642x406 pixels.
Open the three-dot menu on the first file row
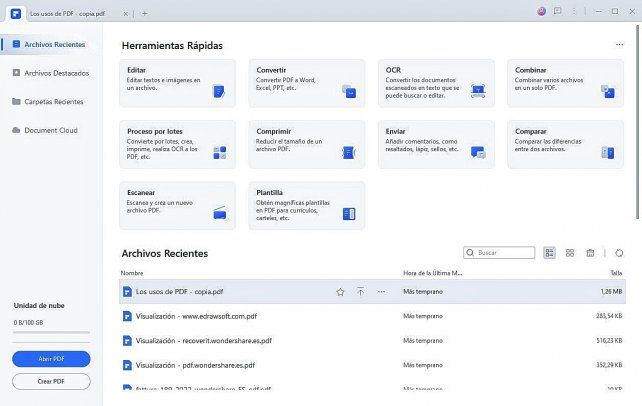pyautogui.click(x=381, y=292)
